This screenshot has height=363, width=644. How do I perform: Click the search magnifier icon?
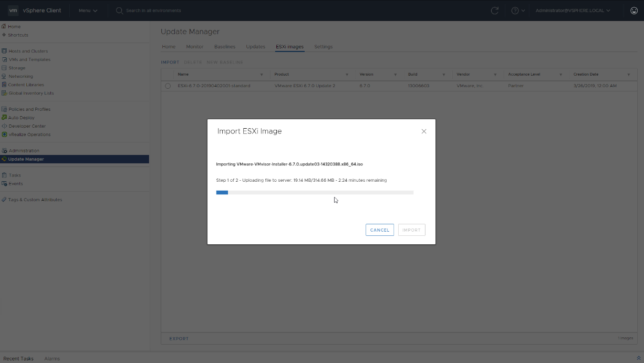coord(119,11)
